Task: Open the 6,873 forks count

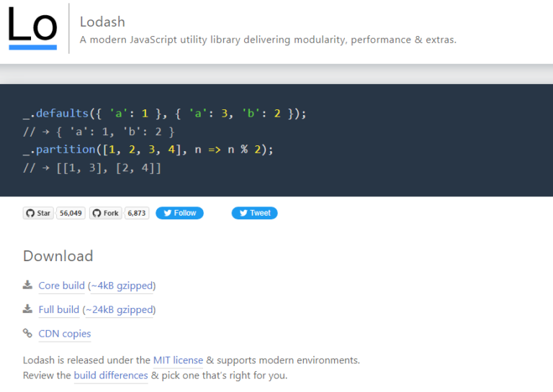Action: pyautogui.click(x=136, y=213)
